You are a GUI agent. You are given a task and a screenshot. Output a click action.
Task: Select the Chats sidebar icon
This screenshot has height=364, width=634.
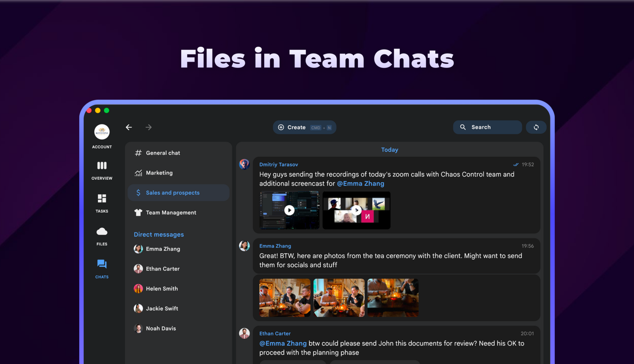point(102,264)
